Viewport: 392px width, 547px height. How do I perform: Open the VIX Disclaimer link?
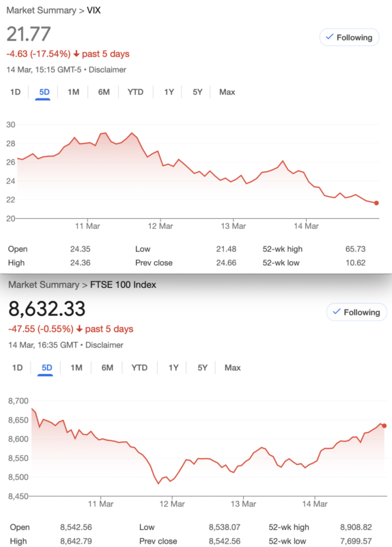pos(107,70)
